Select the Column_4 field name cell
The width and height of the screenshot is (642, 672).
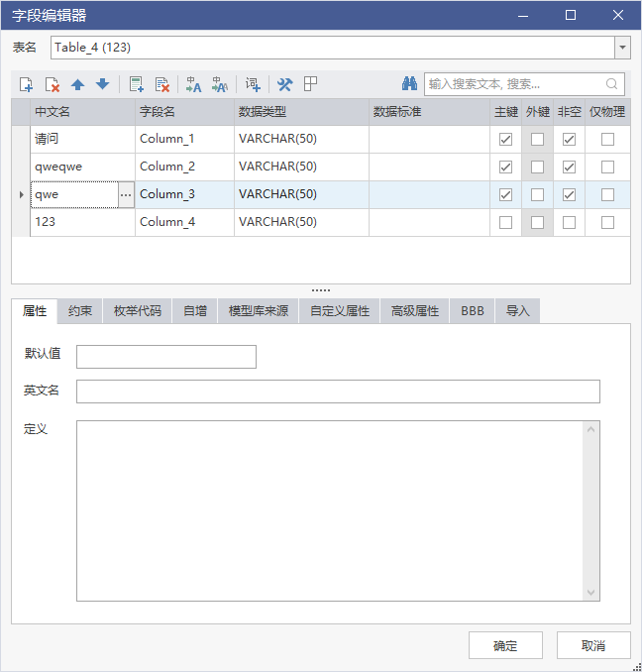click(185, 223)
